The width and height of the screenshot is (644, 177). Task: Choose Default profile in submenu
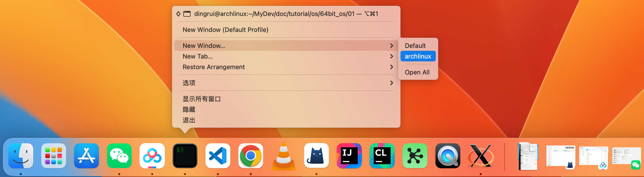[415, 45]
